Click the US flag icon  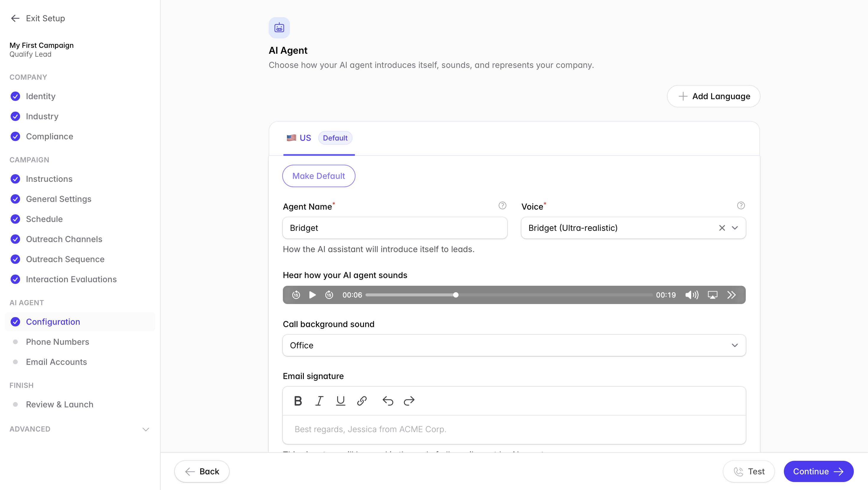291,138
